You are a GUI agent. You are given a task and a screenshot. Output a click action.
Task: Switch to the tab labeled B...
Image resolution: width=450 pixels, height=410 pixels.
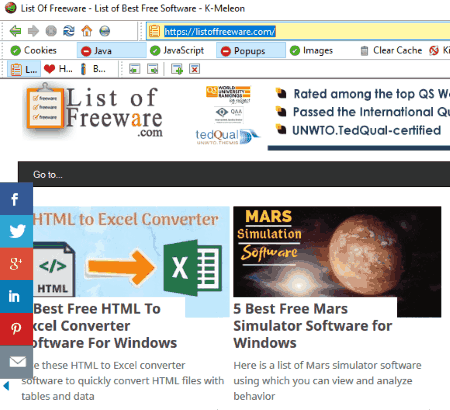93,69
